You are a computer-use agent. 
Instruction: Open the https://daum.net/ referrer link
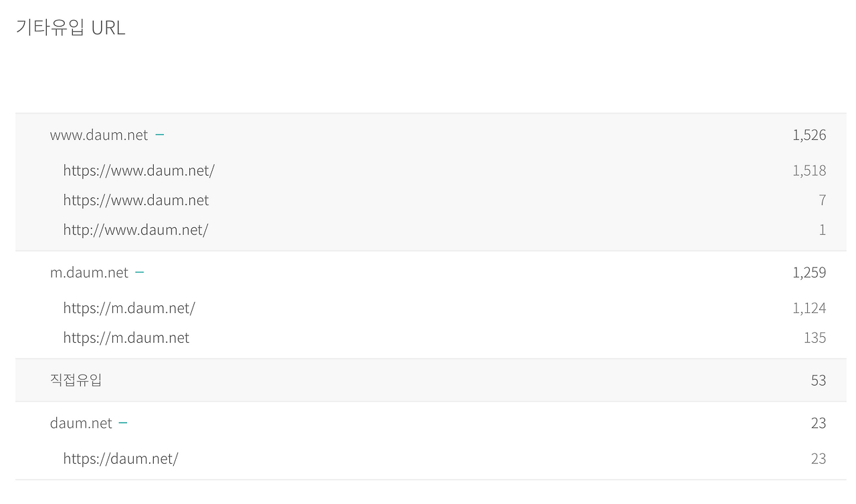119,459
